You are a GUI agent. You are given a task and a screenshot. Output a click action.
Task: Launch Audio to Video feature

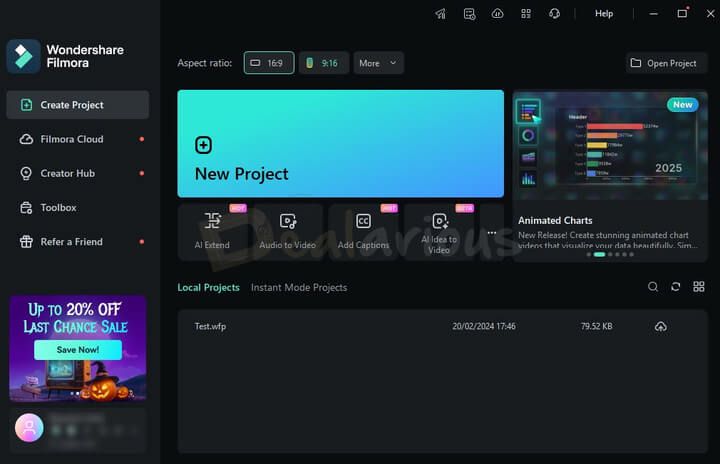(x=288, y=231)
